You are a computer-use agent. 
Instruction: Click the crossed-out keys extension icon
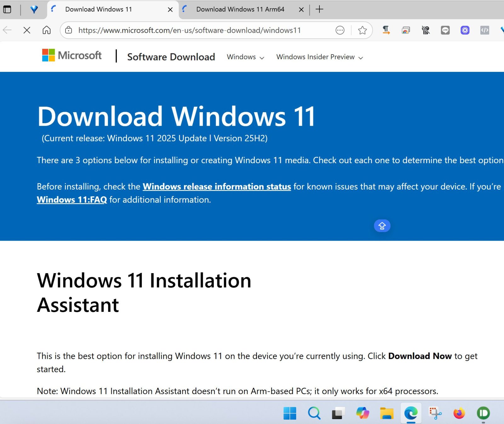point(426,30)
